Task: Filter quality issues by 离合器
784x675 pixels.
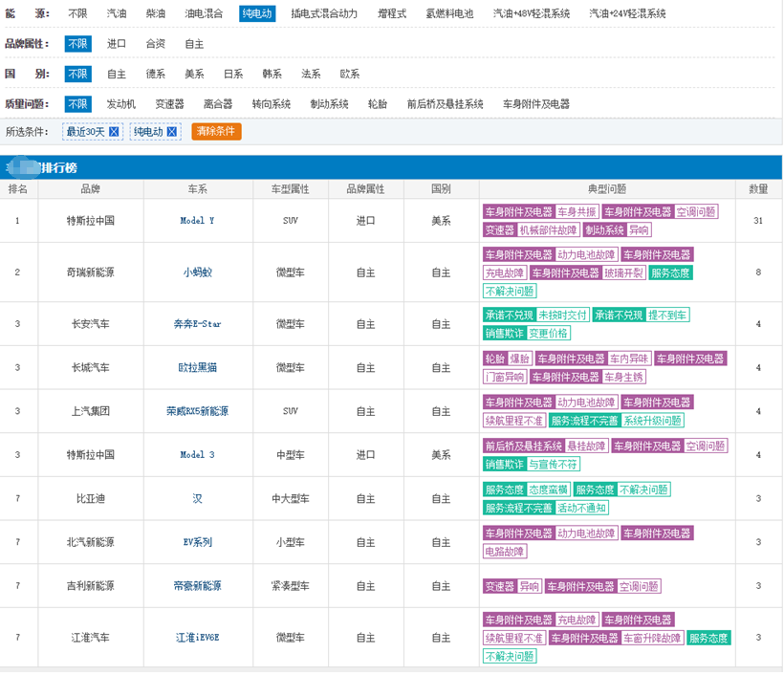Action: tap(218, 104)
